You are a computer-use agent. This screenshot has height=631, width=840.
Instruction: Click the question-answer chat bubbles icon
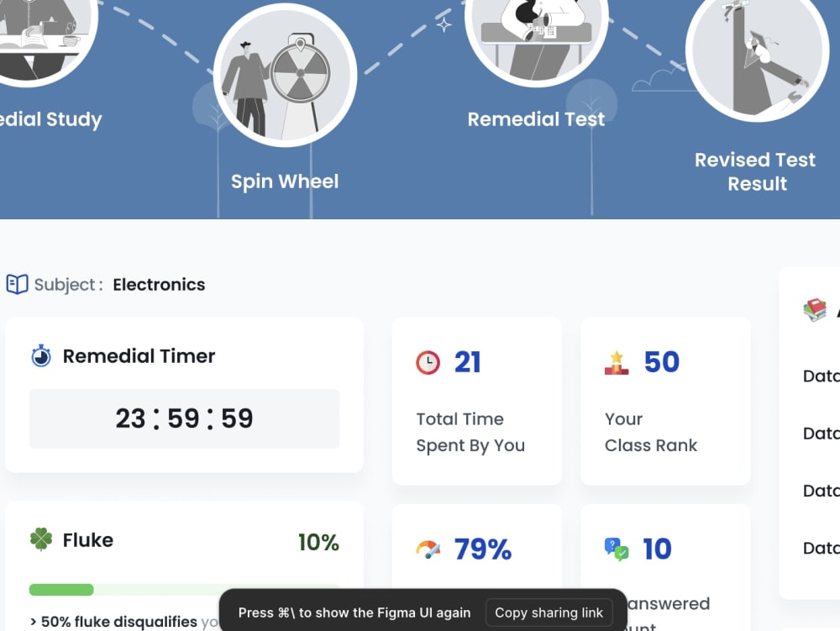click(x=617, y=549)
